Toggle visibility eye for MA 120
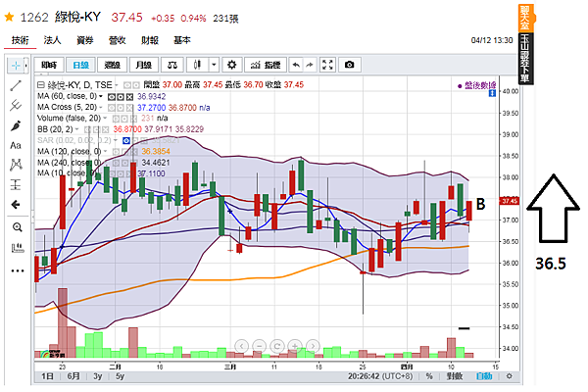 116,152
